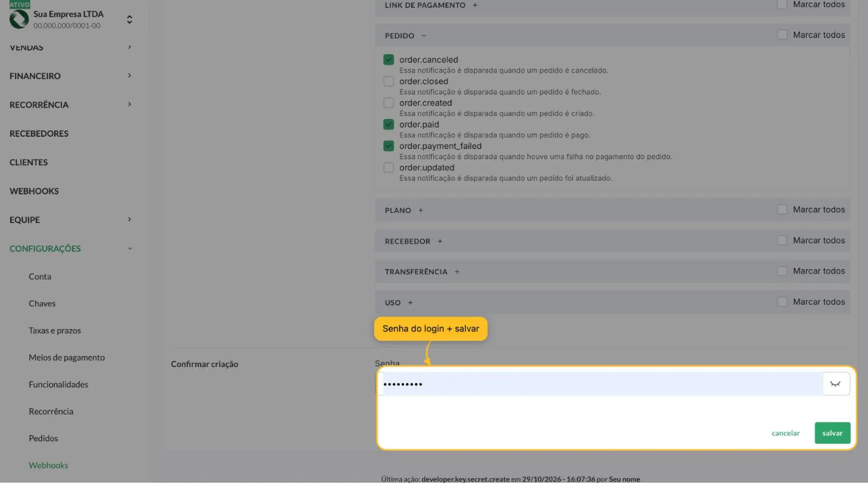
Task: Expand the Recebedor section
Action: [x=440, y=241]
